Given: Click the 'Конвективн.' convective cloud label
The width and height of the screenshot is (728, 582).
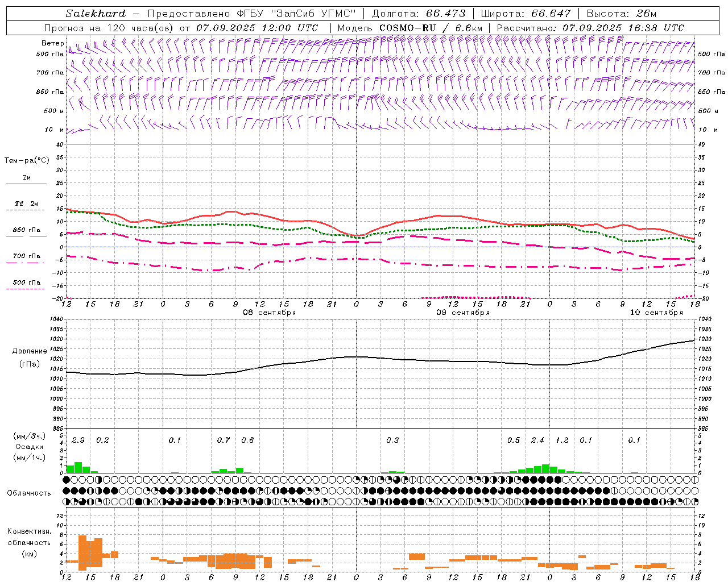Looking at the screenshot, I should coord(30,531).
